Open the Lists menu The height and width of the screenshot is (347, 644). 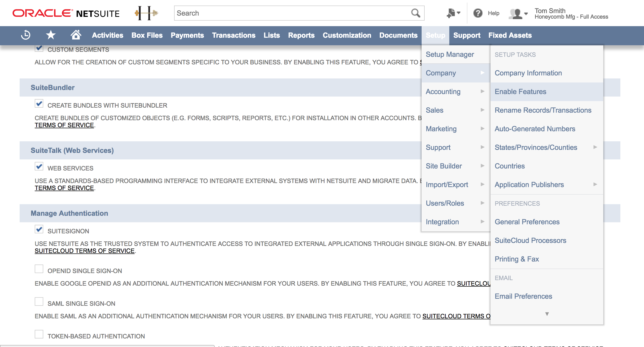[x=272, y=35]
